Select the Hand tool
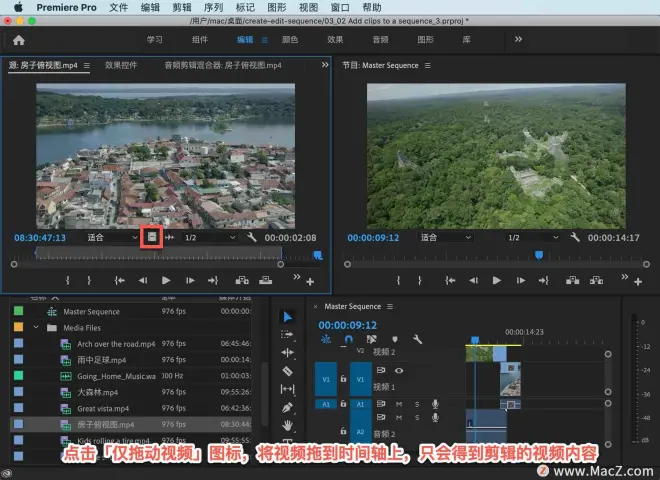 [287, 426]
